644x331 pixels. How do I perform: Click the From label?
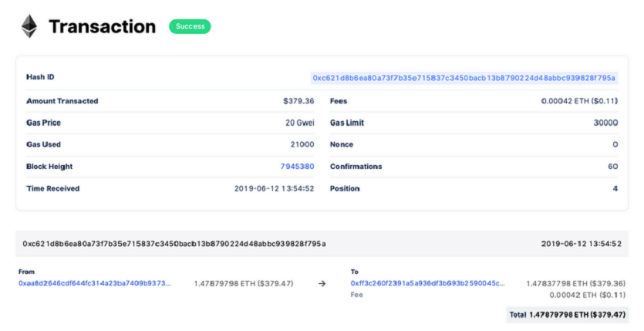pos(26,272)
